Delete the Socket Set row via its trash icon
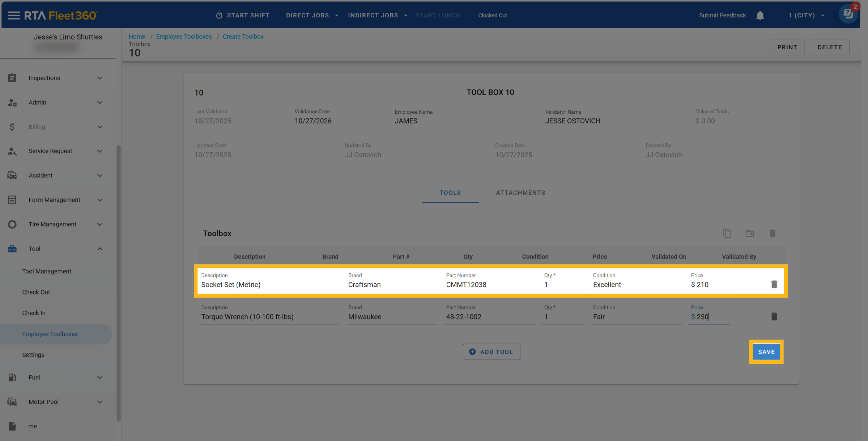The width and height of the screenshot is (868, 441). click(774, 285)
